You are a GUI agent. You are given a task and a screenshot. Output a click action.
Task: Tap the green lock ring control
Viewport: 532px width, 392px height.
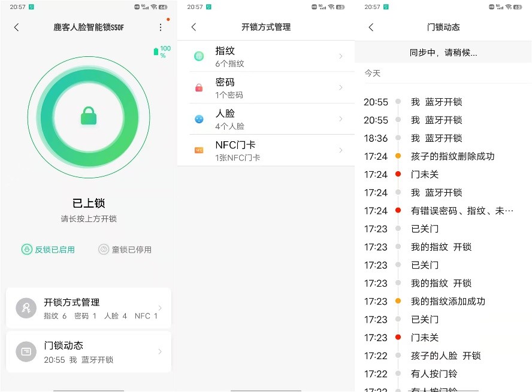89,117
